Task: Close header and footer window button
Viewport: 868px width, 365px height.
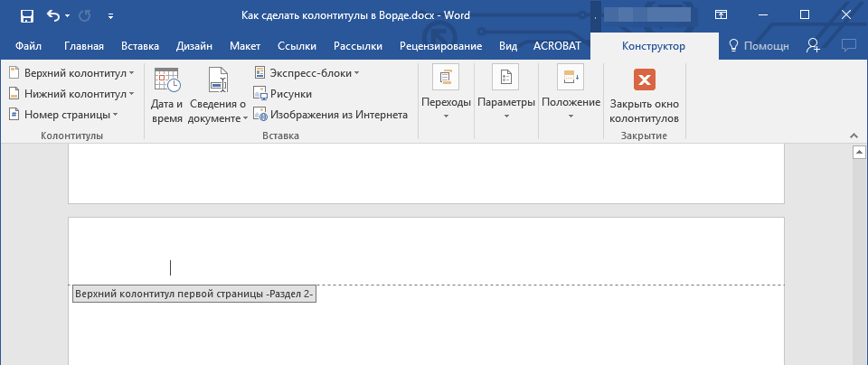Action: [644, 97]
